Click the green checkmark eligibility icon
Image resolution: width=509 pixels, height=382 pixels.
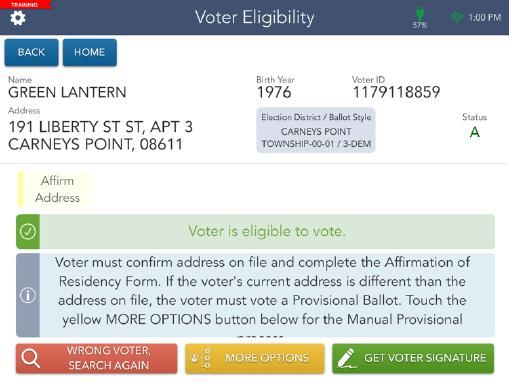(28, 231)
